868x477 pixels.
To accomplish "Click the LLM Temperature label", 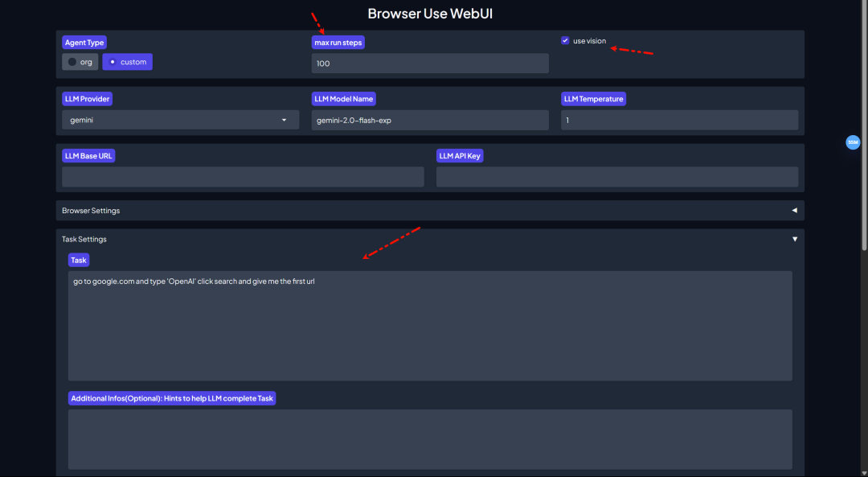I will click(x=593, y=99).
